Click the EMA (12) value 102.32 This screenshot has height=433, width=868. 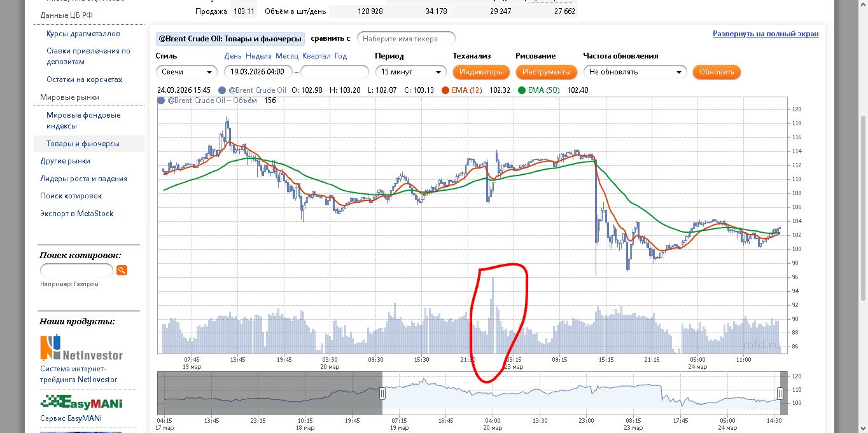point(500,90)
